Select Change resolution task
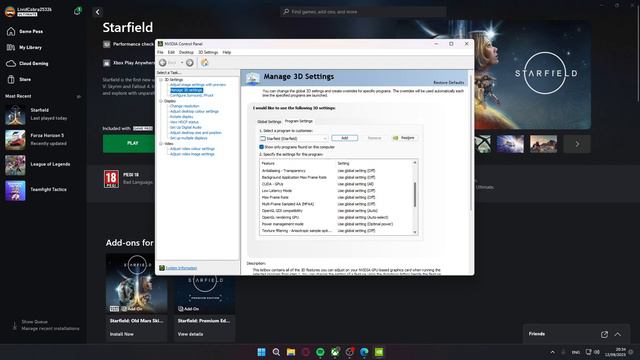 pos(184,106)
